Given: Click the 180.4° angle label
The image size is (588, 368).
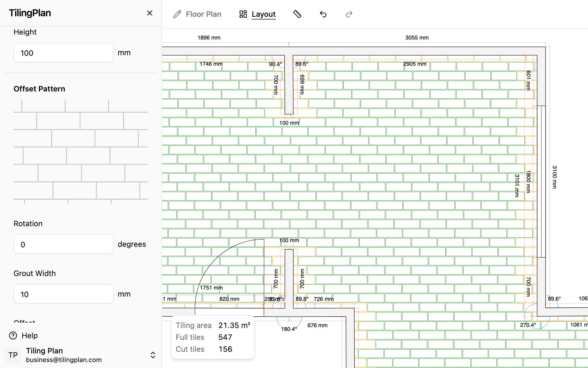Looking at the screenshot, I should (289, 329).
